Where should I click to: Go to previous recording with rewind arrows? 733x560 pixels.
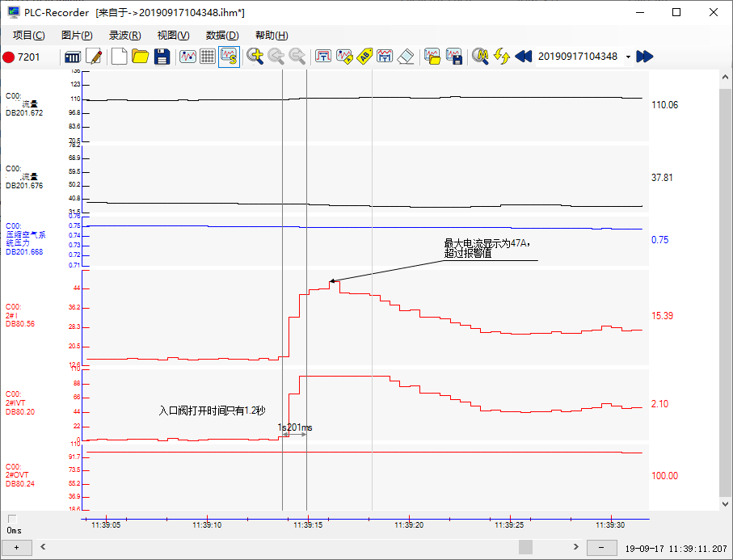tap(523, 57)
